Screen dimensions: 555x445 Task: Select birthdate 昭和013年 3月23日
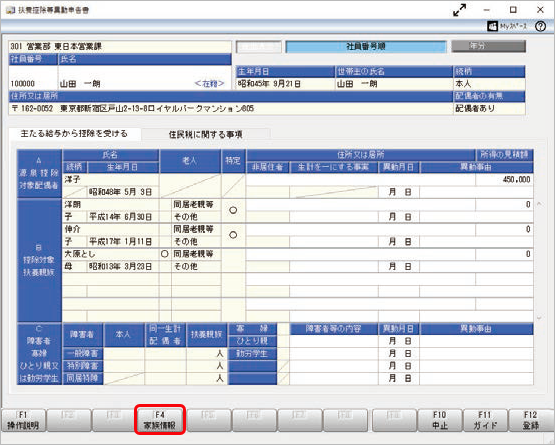pos(122,266)
